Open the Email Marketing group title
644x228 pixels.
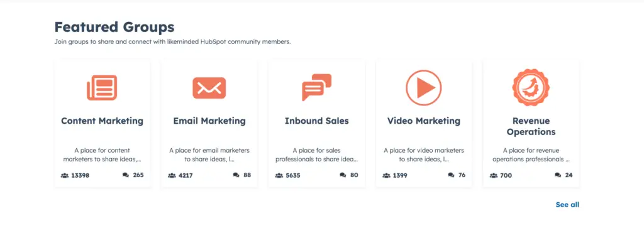click(x=209, y=121)
